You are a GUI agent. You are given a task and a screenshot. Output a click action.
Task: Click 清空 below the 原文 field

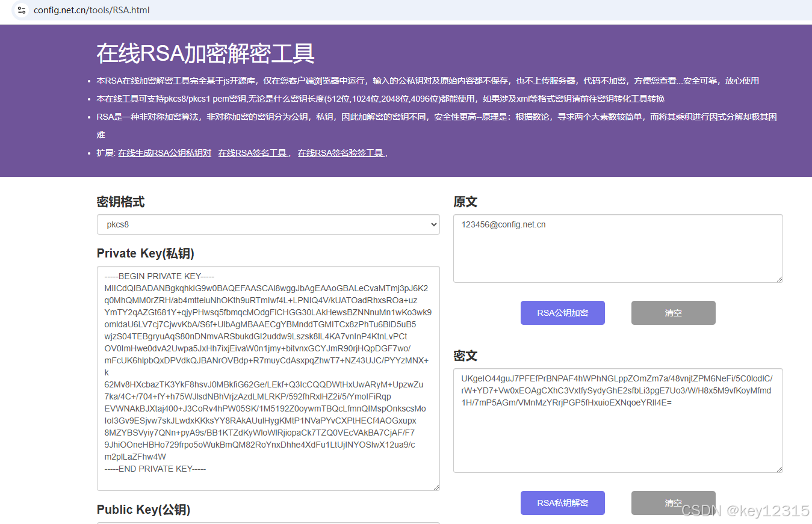[x=673, y=313]
